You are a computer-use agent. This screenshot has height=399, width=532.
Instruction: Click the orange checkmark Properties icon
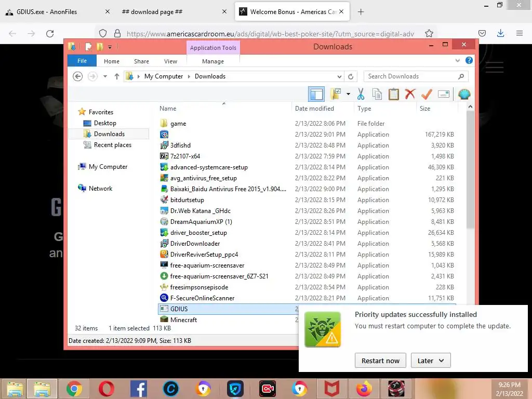[x=427, y=94]
